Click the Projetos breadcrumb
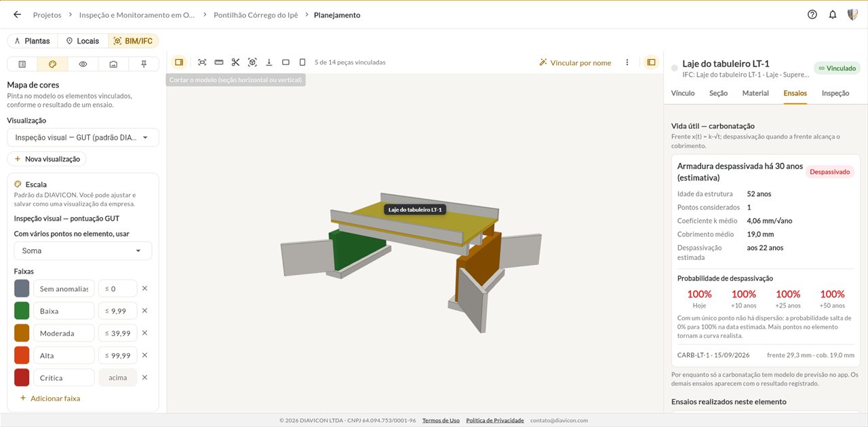The height and width of the screenshot is (427, 868). [x=47, y=15]
